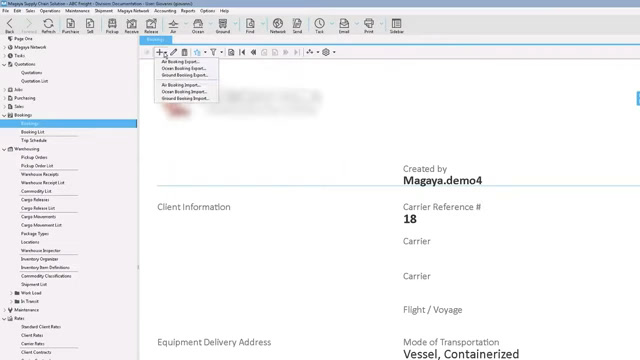Click the Air shipment icon

[173, 24]
